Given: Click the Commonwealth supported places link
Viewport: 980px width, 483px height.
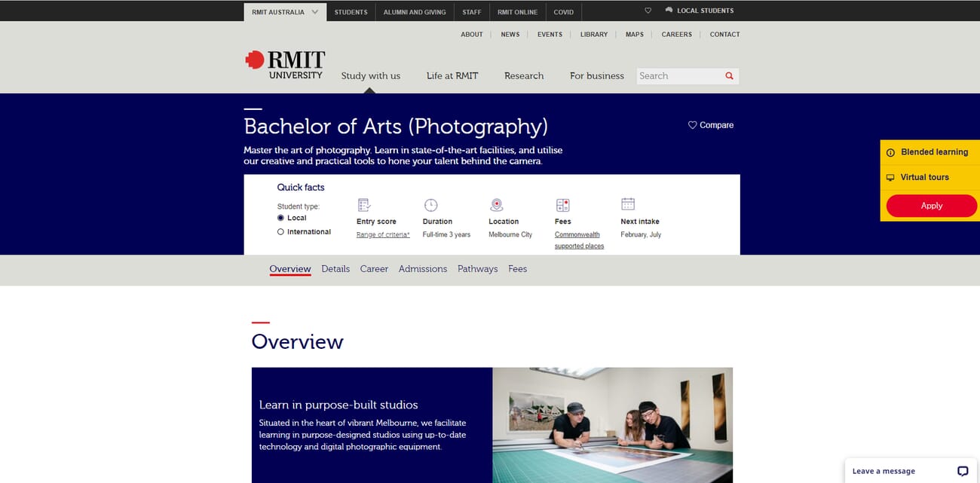Looking at the screenshot, I should [579, 240].
